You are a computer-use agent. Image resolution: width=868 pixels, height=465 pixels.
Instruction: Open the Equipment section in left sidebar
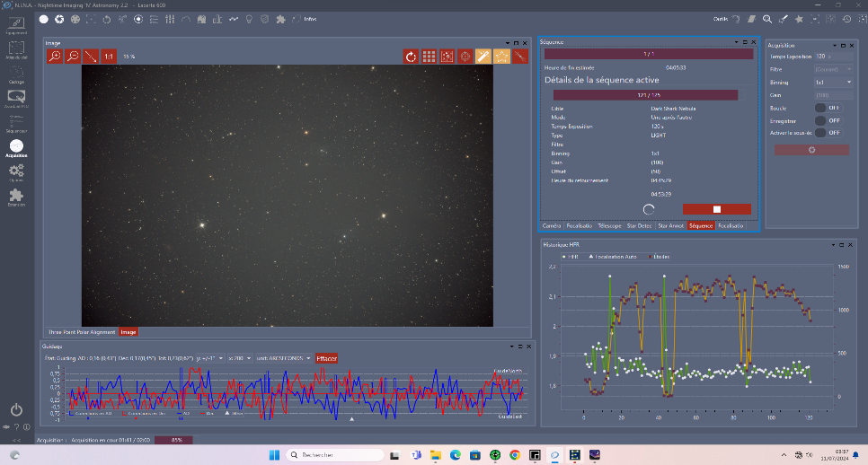coord(16,23)
